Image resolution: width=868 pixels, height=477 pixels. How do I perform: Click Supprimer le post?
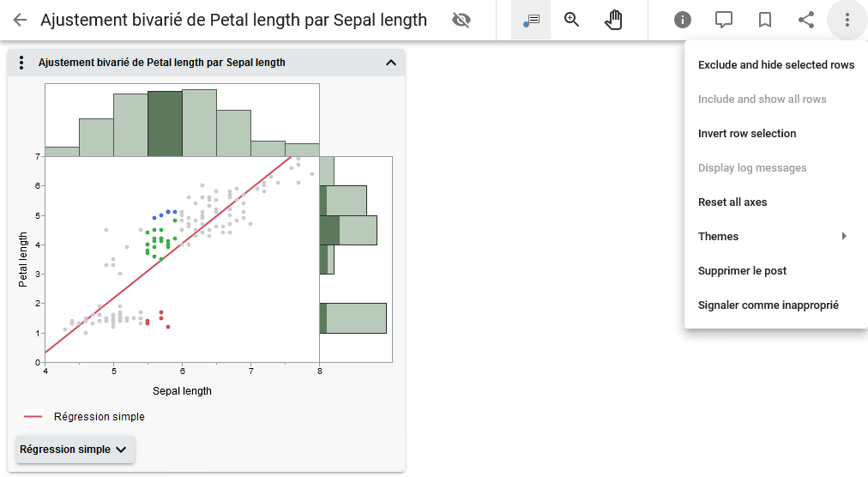click(x=742, y=271)
